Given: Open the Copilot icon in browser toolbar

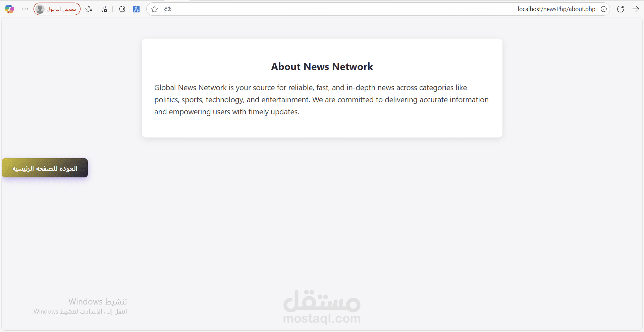Looking at the screenshot, I should (9, 9).
